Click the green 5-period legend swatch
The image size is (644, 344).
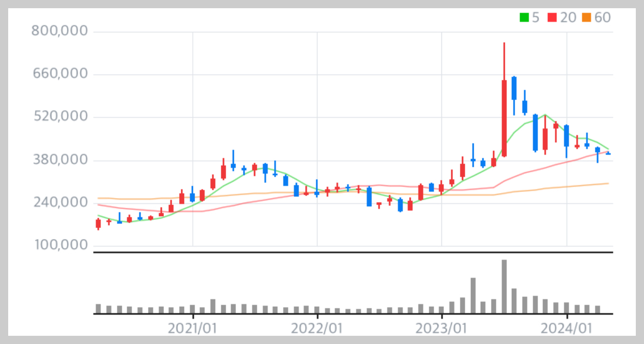point(524,18)
